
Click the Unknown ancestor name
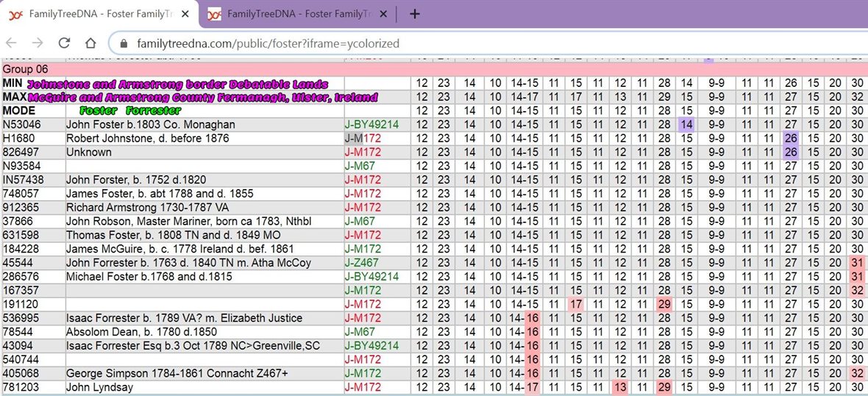coord(88,152)
